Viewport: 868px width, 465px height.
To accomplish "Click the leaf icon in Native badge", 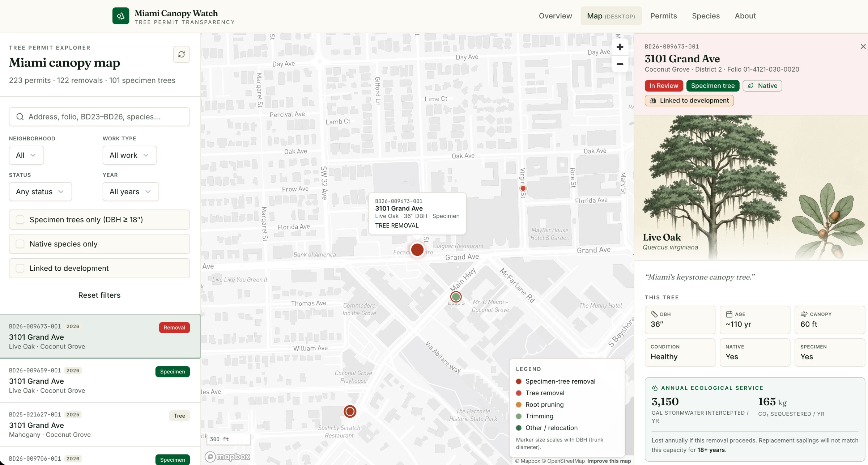I will [751, 86].
